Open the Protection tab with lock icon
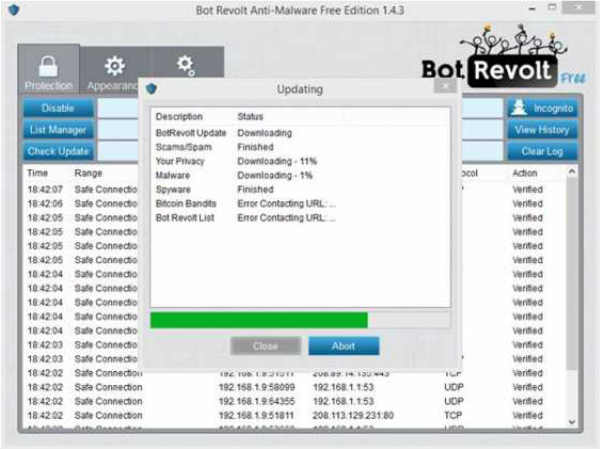This screenshot has height=450, width=600. click(49, 70)
